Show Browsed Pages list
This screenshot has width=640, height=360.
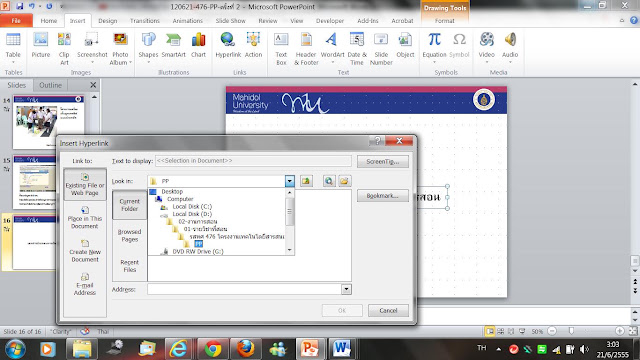[x=129, y=236]
